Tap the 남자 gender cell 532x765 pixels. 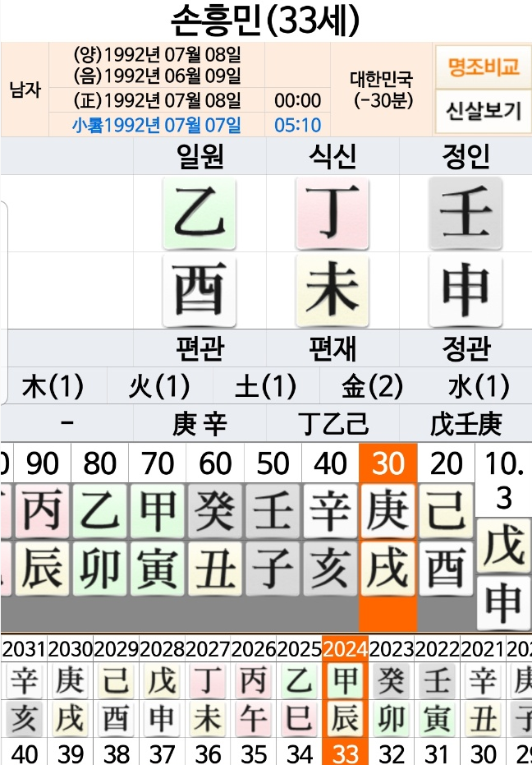(25, 90)
